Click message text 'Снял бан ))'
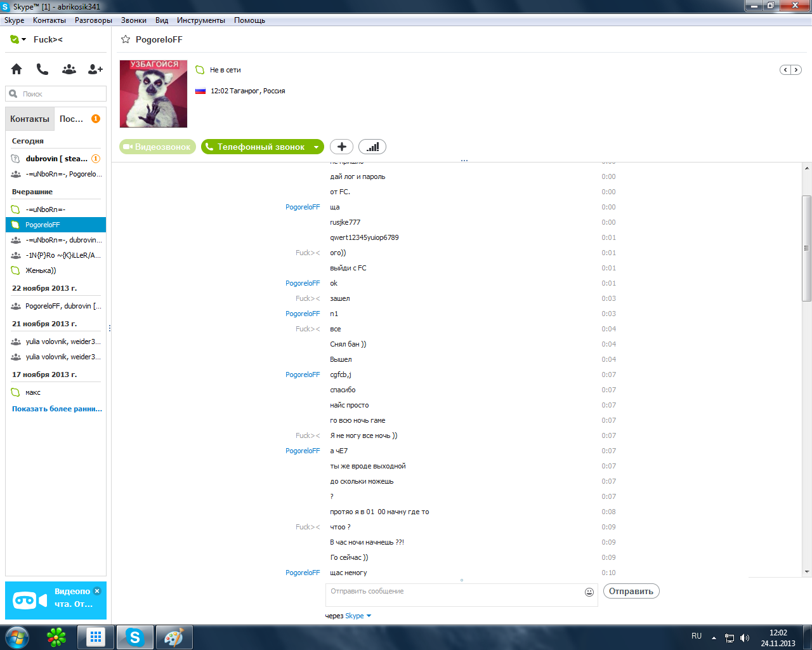The height and width of the screenshot is (650, 812). (x=348, y=344)
